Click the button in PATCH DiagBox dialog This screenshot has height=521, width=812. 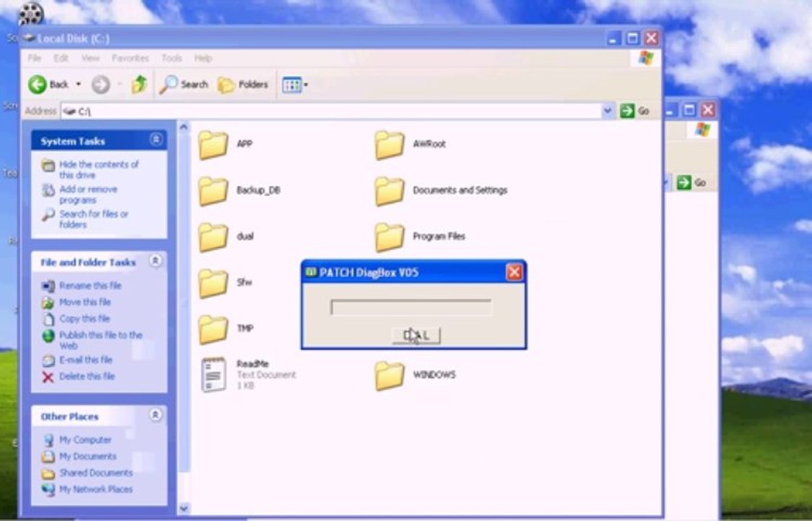416,336
